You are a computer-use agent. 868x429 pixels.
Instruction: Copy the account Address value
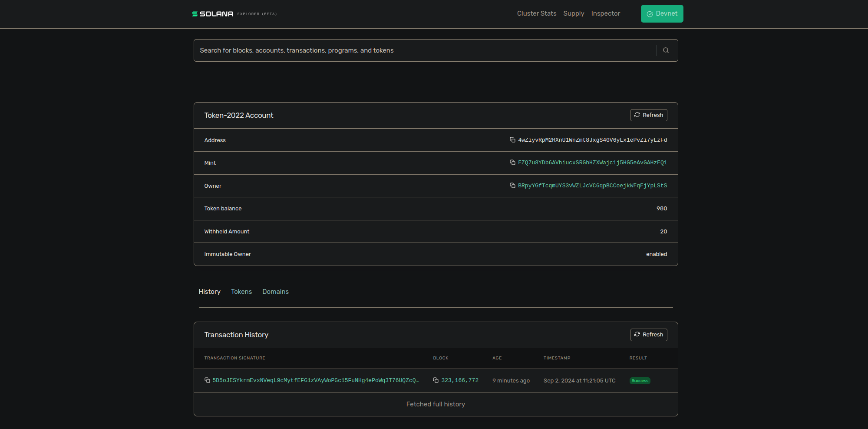[x=512, y=140]
